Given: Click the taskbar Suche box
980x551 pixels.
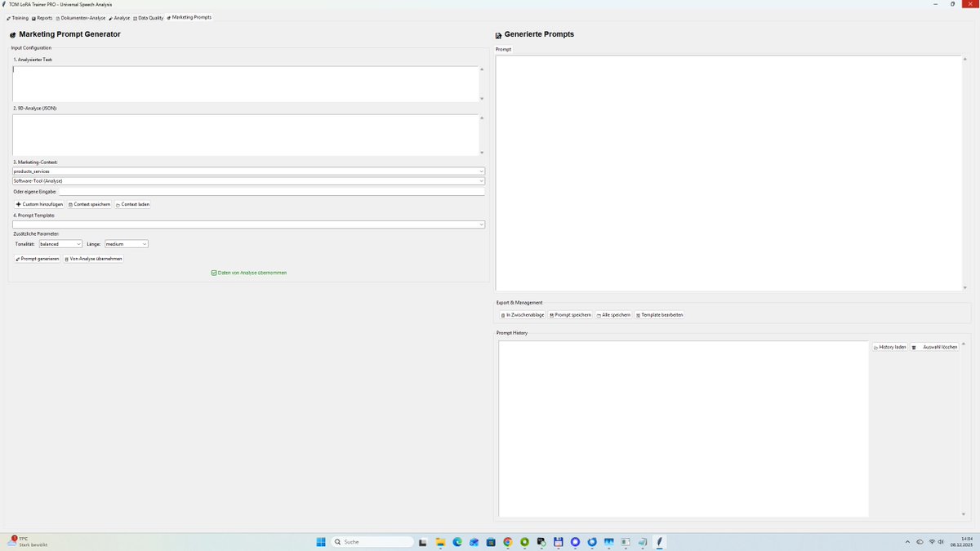Looking at the screenshot, I should [372, 542].
